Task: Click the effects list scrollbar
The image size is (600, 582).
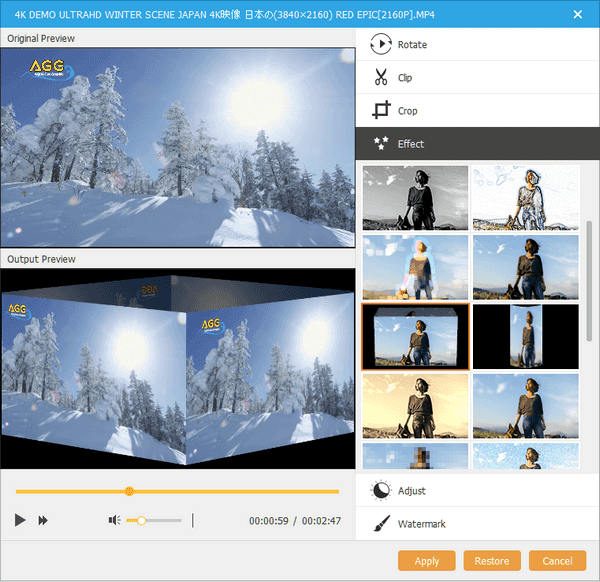Action: click(589, 280)
